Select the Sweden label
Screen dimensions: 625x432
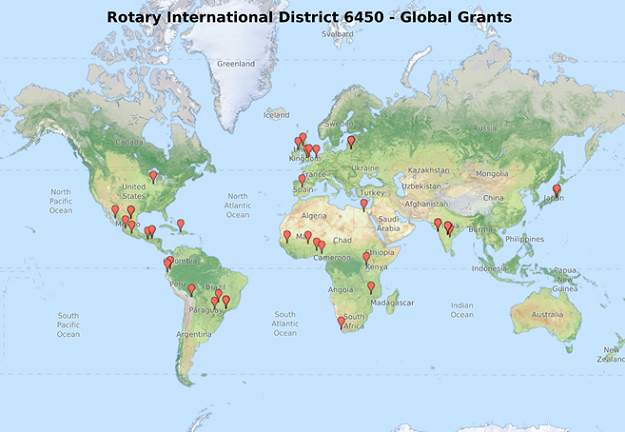pyautogui.click(x=339, y=124)
